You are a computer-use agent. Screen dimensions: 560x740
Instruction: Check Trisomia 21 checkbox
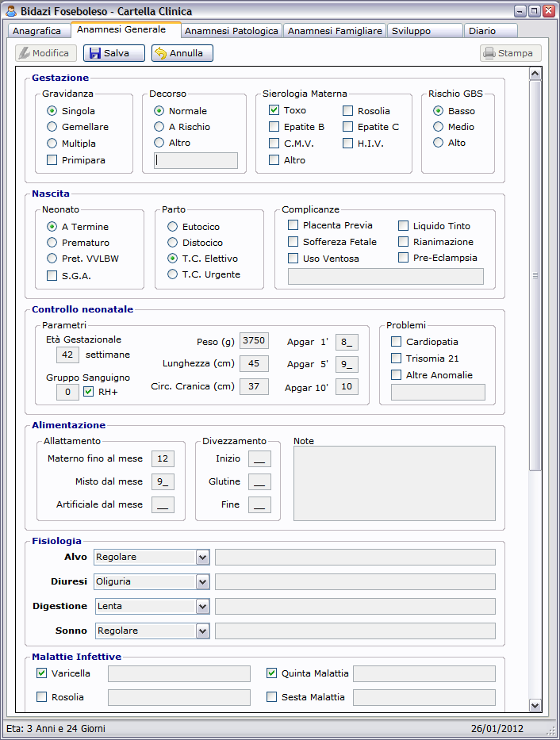pos(397,358)
